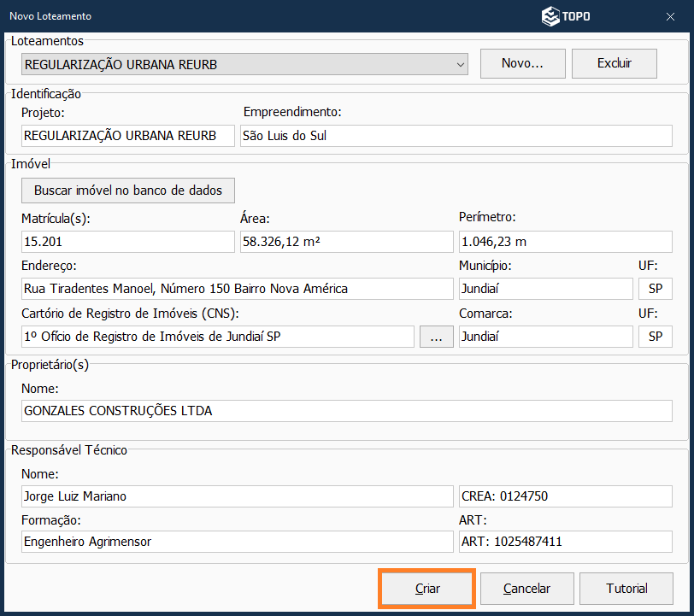Select the Projeto text field

(x=127, y=136)
